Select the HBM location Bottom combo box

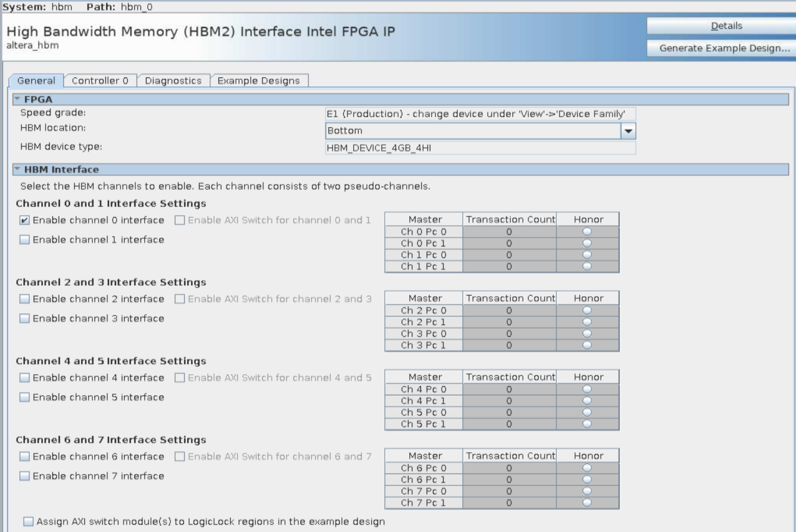tap(480, 131)
